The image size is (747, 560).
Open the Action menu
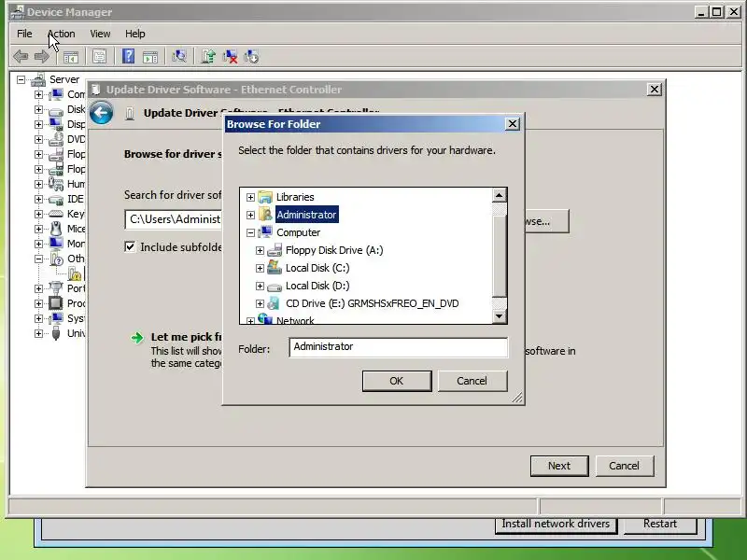(x=61, y=34)
